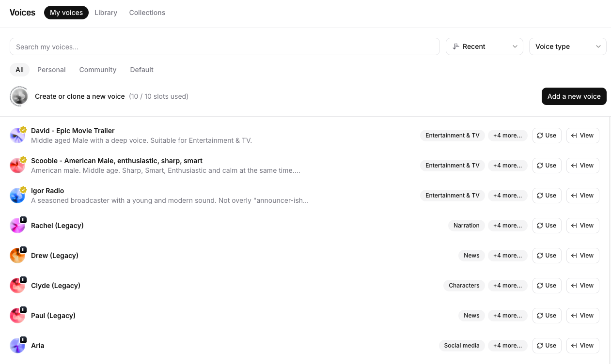Click Aria voice avatar icon

pyautogui.click(x=17, y=346)
